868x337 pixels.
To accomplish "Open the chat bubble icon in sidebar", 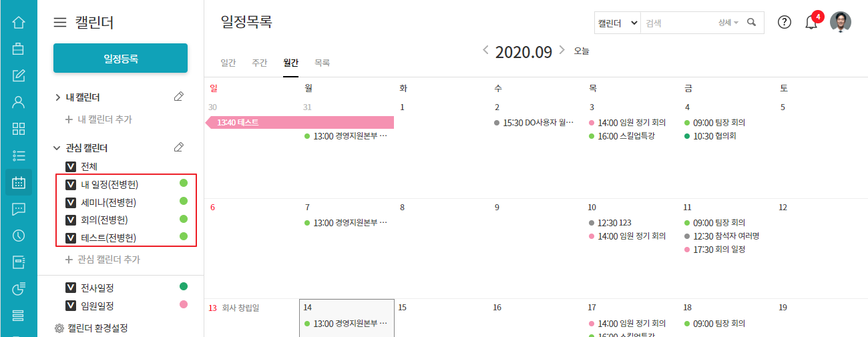I will pyautogui.click(x=19, y=209).
